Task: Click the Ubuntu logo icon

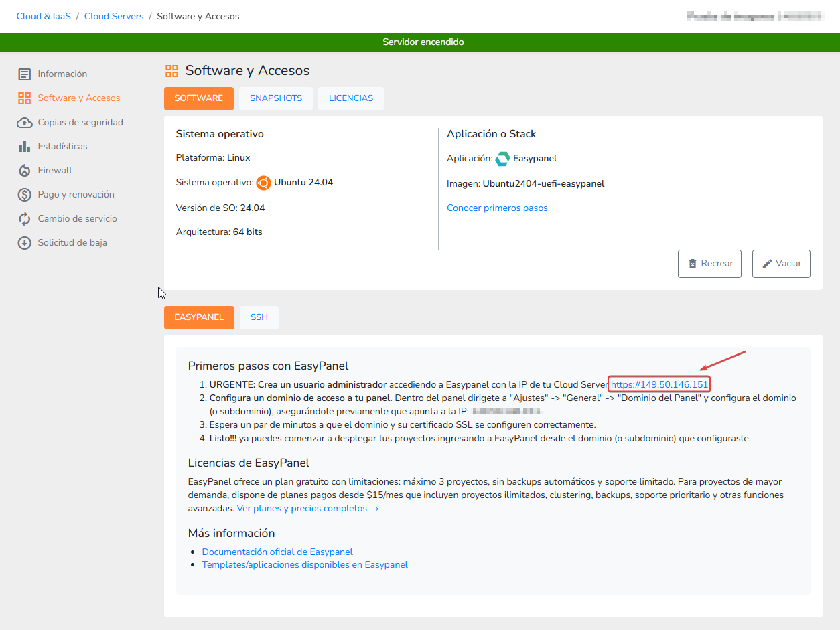Action: click(x=263, y=183)
